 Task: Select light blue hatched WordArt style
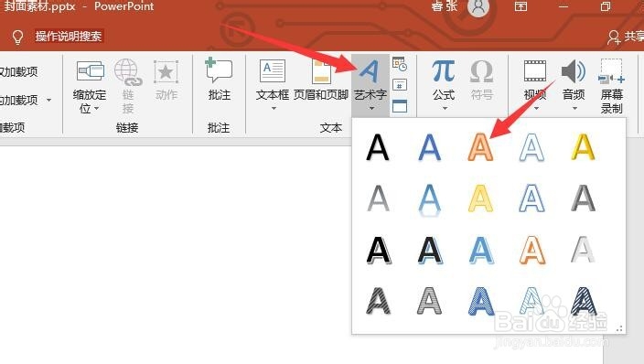(x=531, y=302)
